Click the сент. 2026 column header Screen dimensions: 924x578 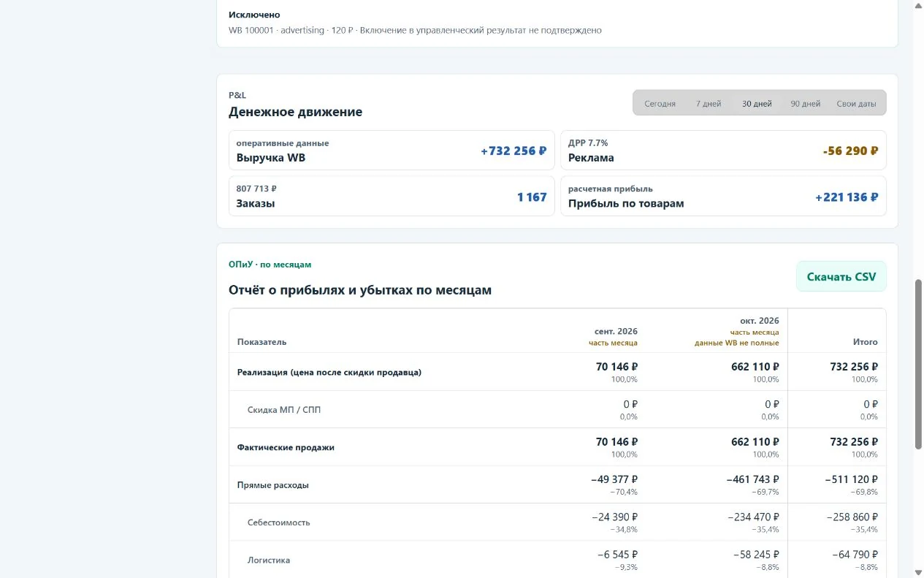point(616,331)
